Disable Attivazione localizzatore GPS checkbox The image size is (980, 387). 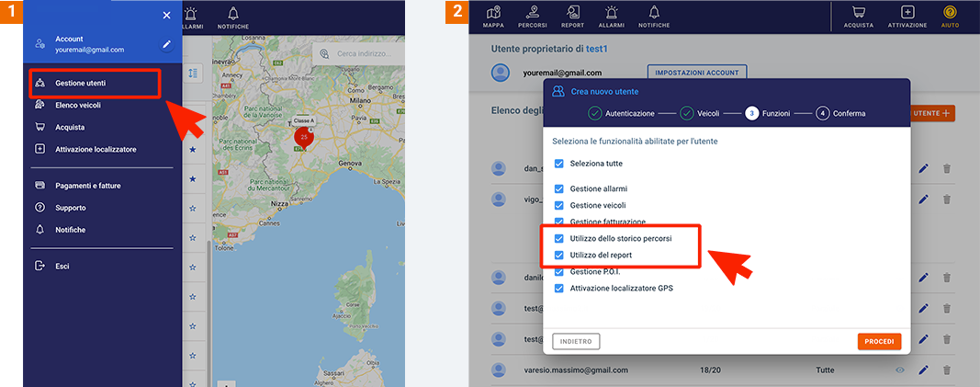[x=559, y=289]
